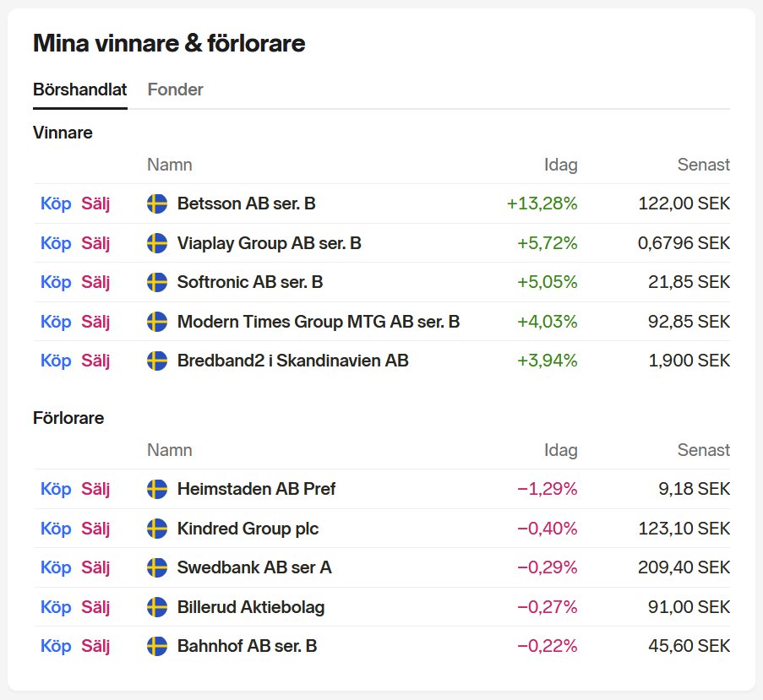Screen dimensions: 763x700
Task: Open Bredband2 i Skandinavien AB link
Action: (293, 361)
